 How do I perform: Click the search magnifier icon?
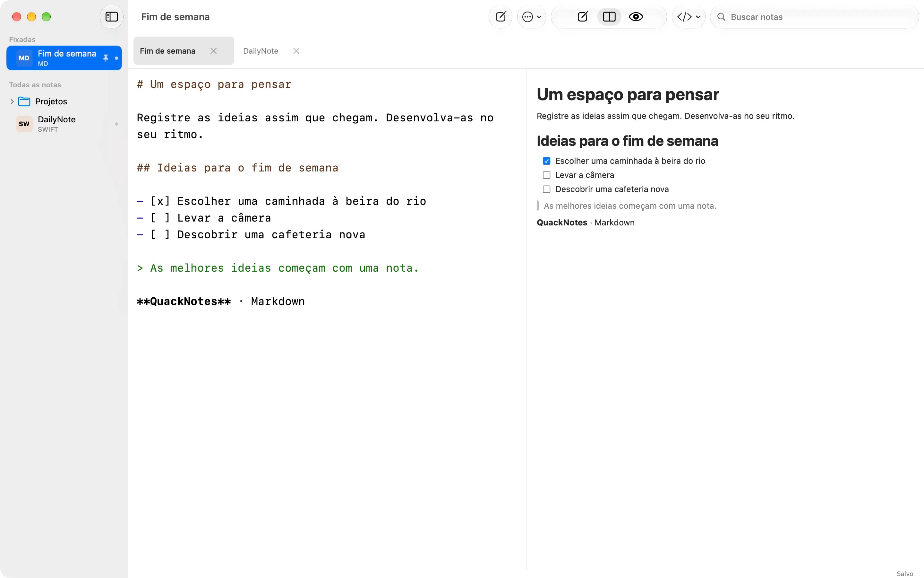(x=721, y=17)
